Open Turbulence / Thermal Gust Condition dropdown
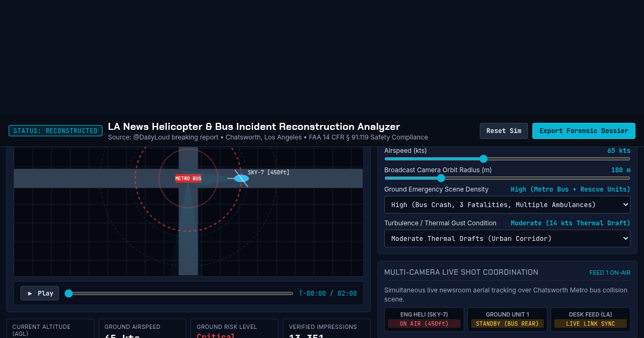 click(x=507, y=239)
